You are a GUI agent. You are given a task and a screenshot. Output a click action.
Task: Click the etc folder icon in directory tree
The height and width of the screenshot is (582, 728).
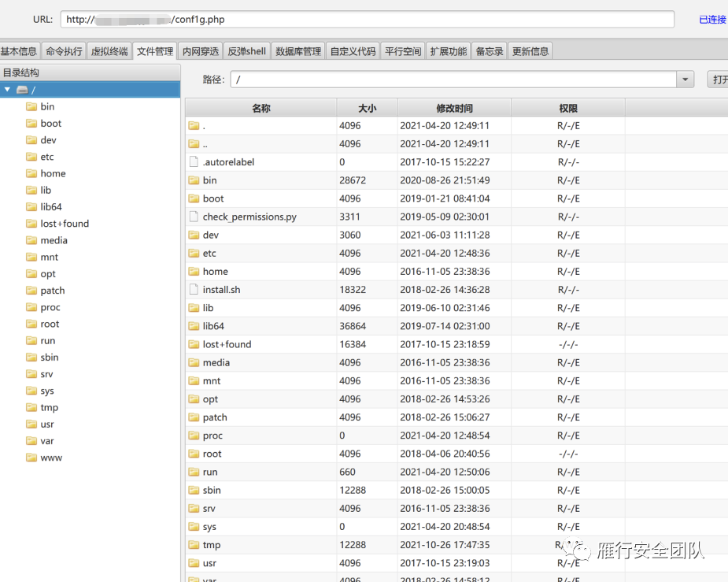coord(31,157)
